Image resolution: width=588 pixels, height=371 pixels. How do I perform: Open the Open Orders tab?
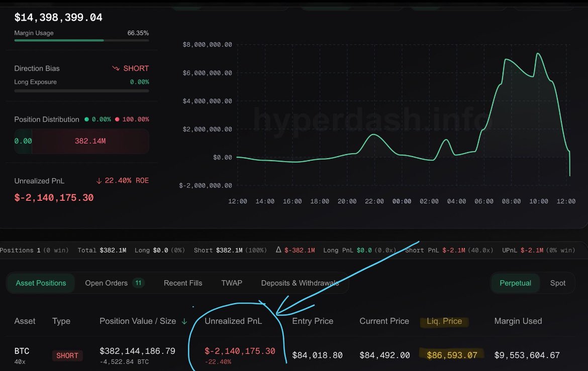[x=106, y=283]
